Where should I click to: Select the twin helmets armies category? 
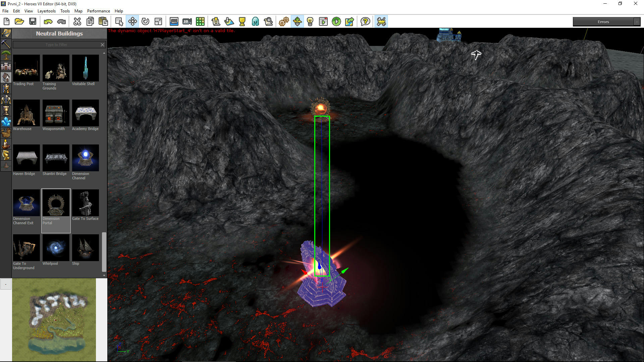point(6,100)
